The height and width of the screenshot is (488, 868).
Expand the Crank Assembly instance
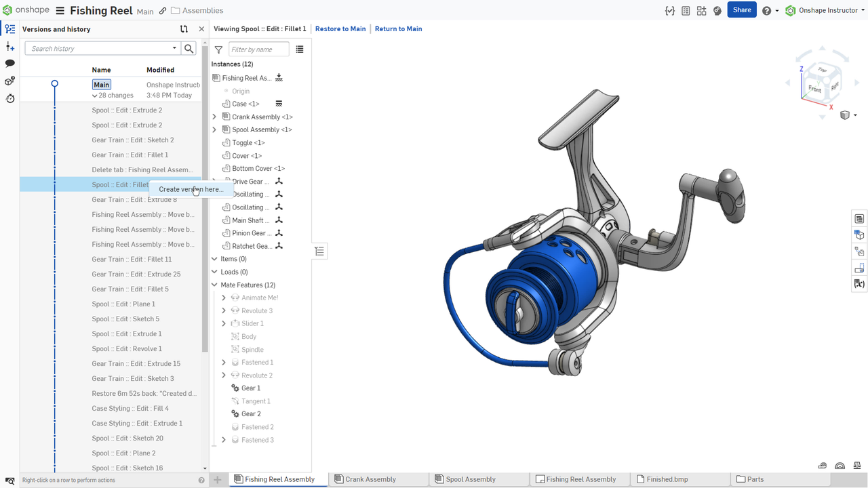(x=214, y=116)
